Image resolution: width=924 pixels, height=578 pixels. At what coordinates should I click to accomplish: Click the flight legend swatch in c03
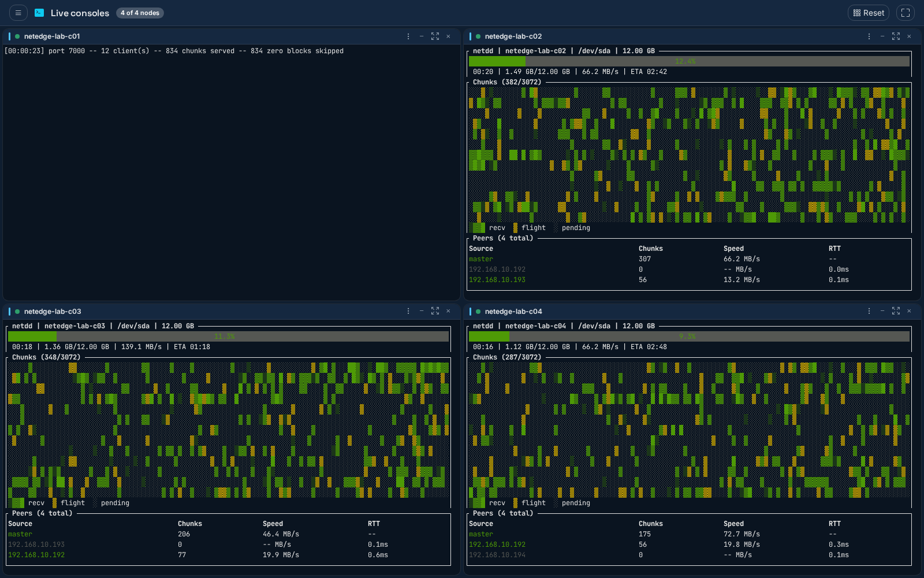(x=54, y=503)
